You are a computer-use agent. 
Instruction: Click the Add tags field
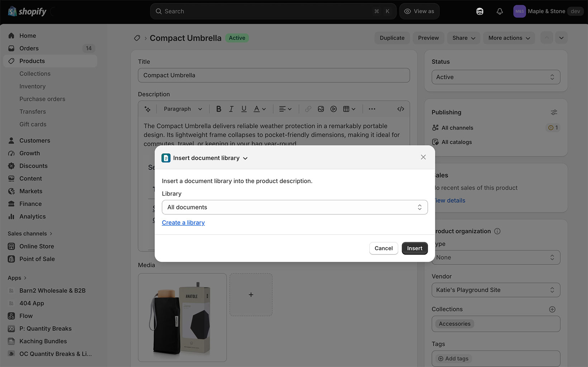pyautogui.click(x=496, y=358)
